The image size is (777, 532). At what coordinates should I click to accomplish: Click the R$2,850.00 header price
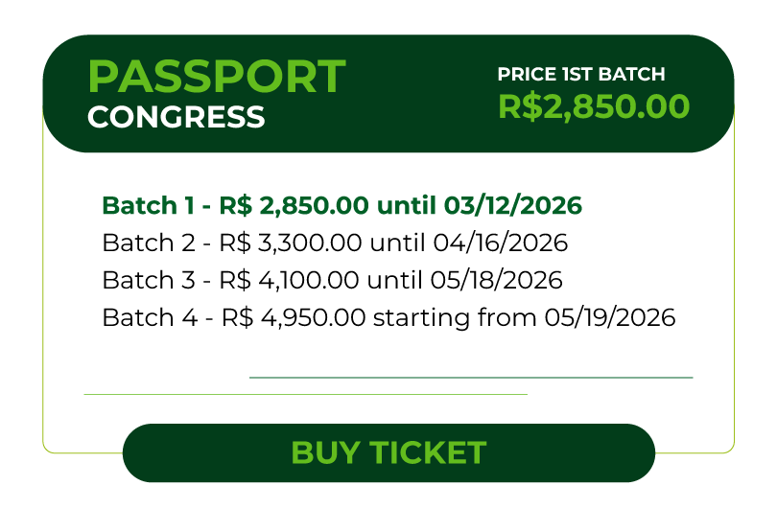pyautogui.click(x=594, y=106)
